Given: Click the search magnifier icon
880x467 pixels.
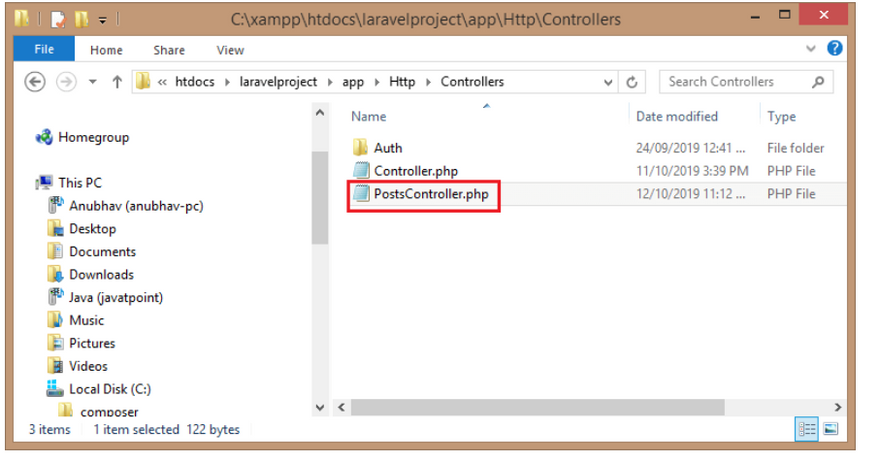Looking at the screenshot, I should tap(818, 82).
